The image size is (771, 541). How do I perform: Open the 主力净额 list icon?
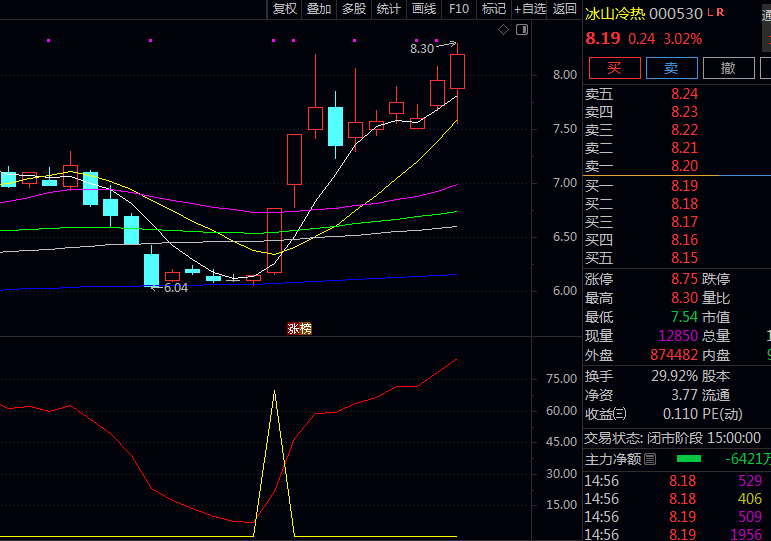point(650,459)
